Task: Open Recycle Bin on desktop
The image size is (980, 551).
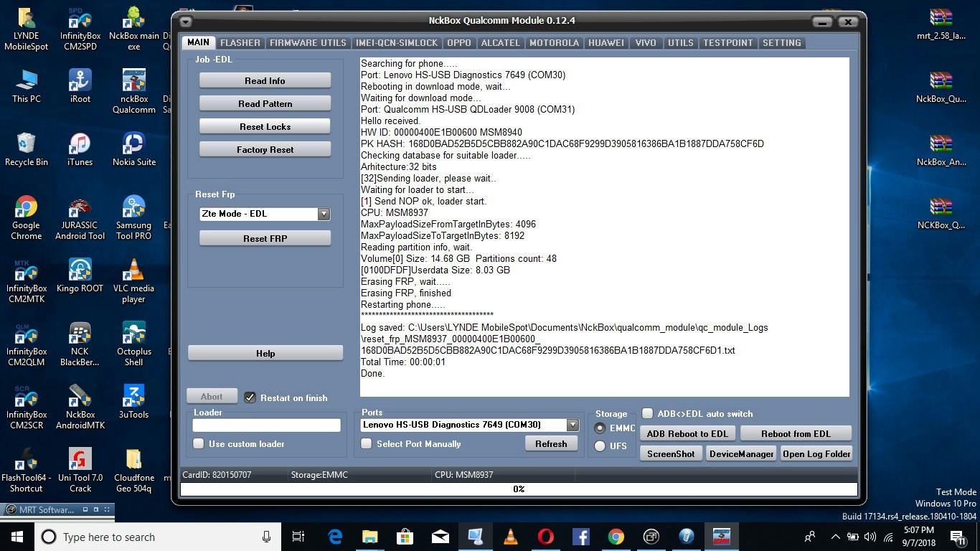Action: coord(27,149)
